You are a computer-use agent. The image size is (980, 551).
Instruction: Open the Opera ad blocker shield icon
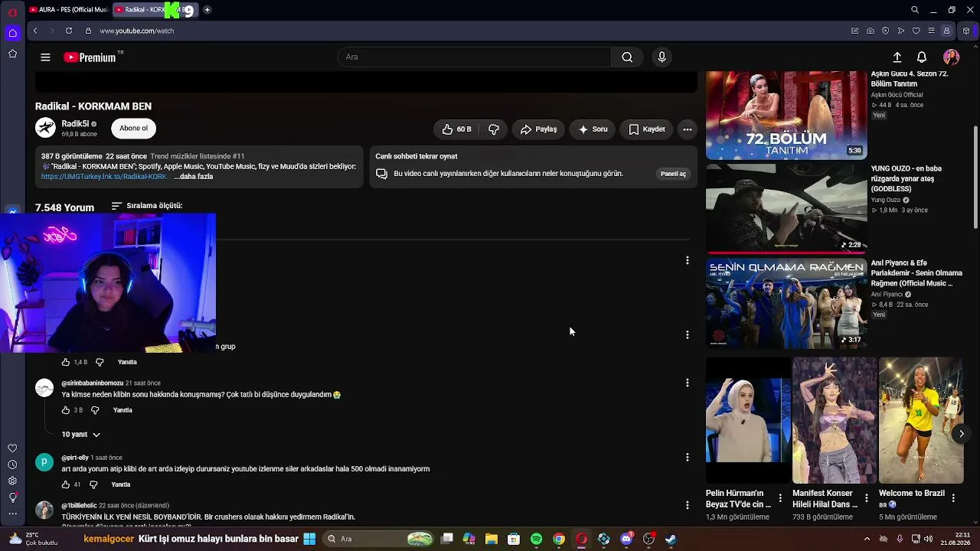tap(886, 31)
